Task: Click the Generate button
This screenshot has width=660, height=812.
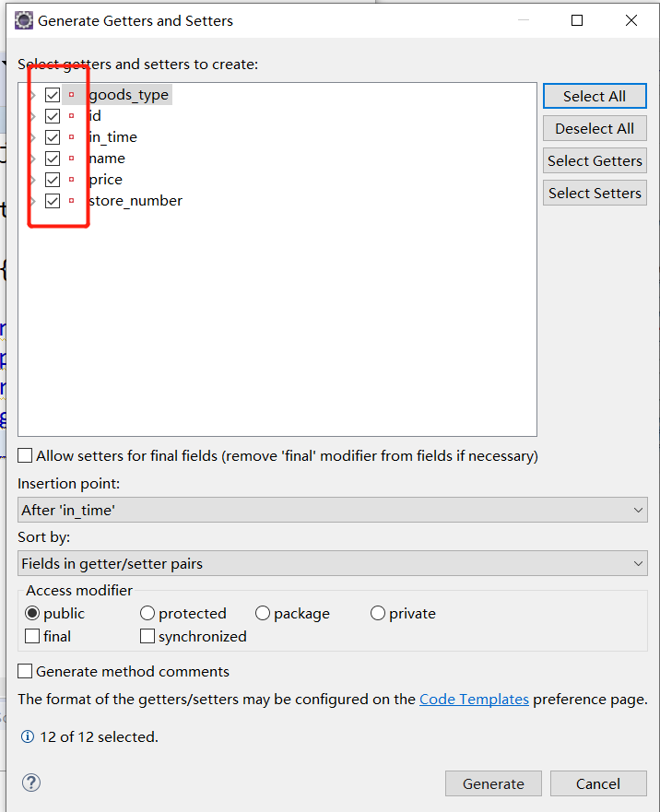Action: coord(494,783)
